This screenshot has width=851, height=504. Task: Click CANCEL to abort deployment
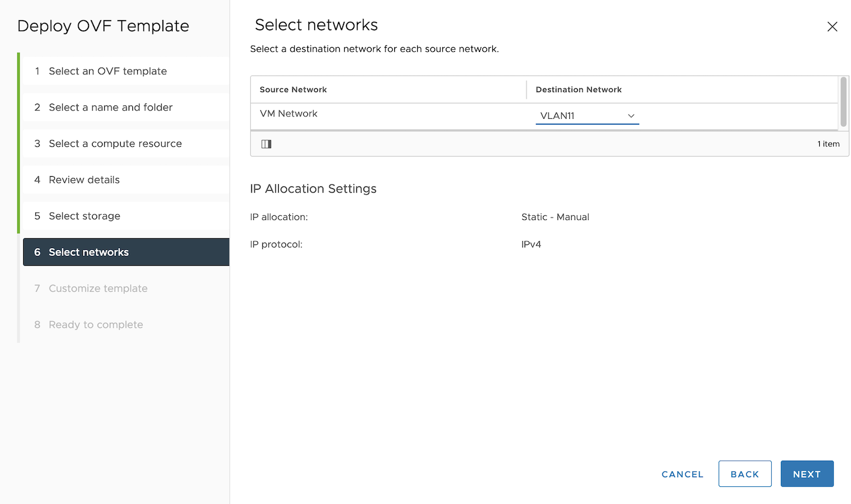click(x=681, y=474)
